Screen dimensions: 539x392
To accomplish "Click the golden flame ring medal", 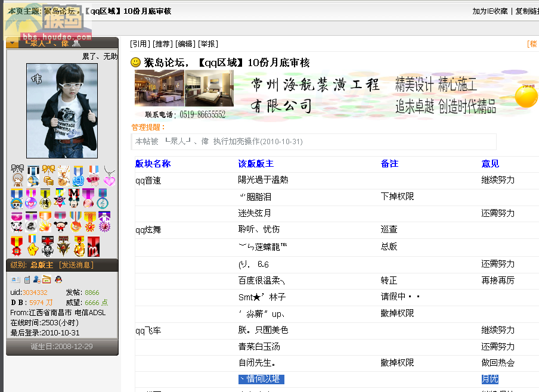I will pyautogui.click(x=79, y=246).
